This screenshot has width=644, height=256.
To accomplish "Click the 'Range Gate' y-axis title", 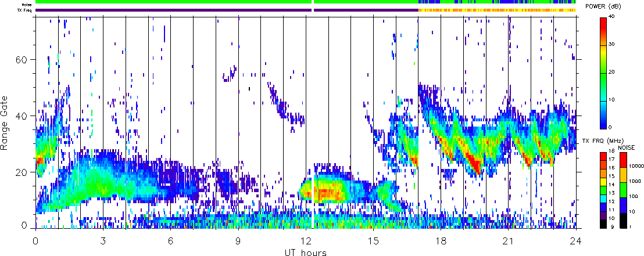I will [5, 122].
